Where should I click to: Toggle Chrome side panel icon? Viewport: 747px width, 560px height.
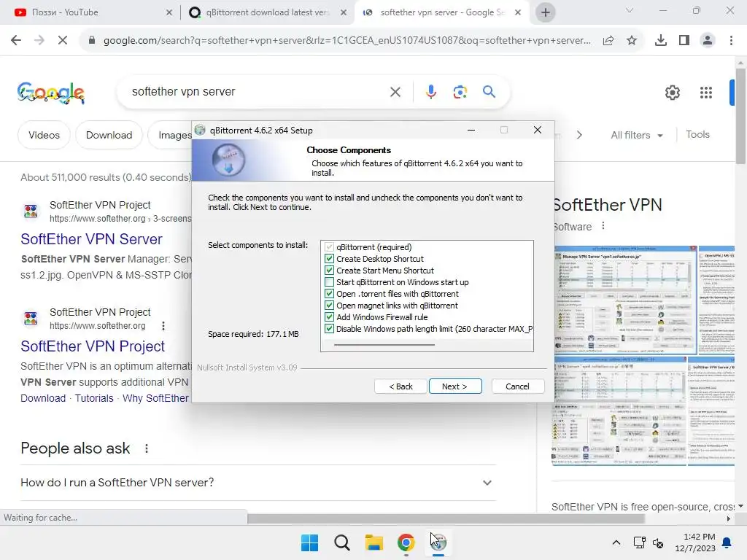tap(684, 41)
